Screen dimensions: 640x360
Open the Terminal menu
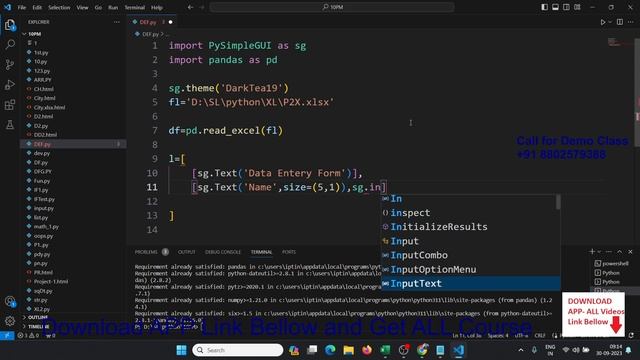(135, 7)
